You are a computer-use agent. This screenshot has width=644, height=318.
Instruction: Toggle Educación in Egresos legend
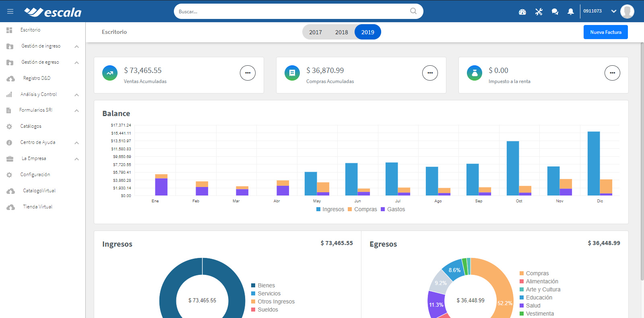[536, 297]
